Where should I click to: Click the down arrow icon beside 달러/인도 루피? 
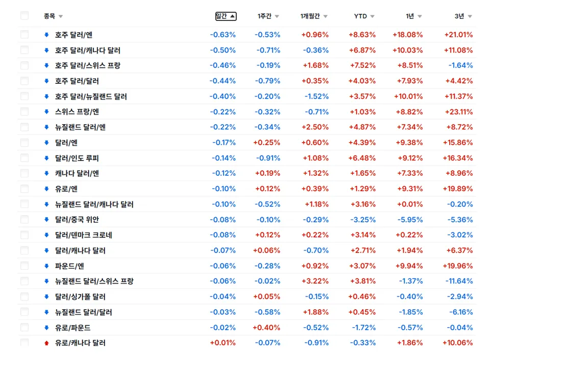pyautogui.click(x=46, y=158)
